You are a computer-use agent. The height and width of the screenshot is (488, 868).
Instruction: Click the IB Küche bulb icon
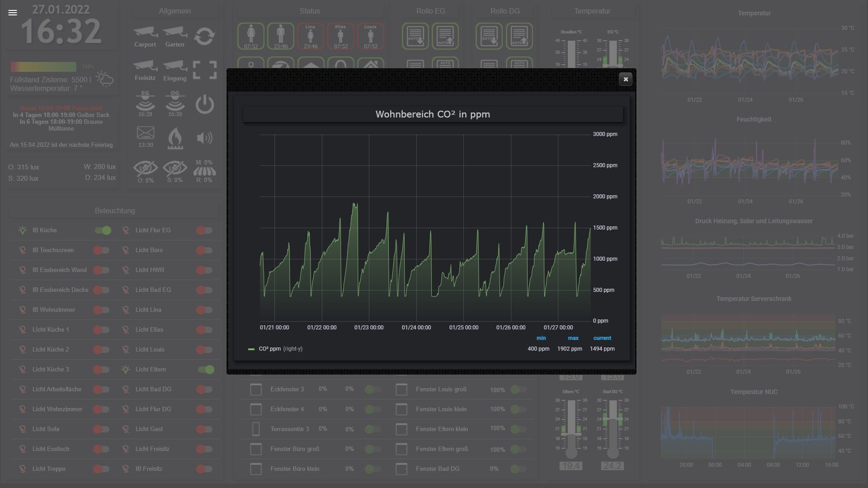pos(22,230)
